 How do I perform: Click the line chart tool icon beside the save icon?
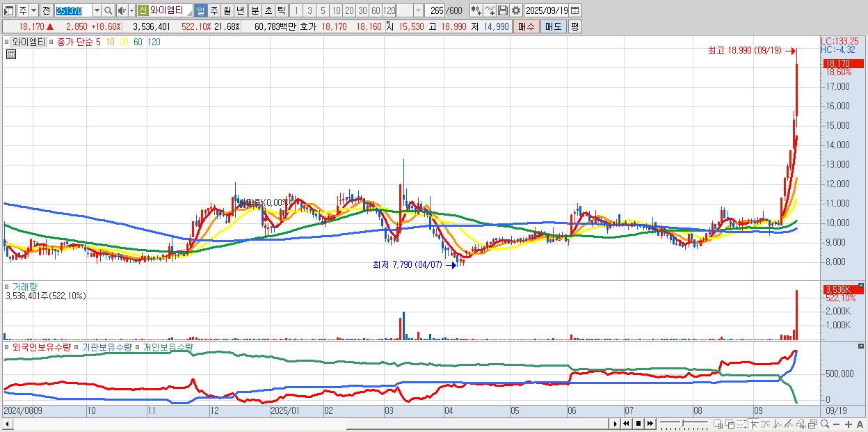click(490, 10)
